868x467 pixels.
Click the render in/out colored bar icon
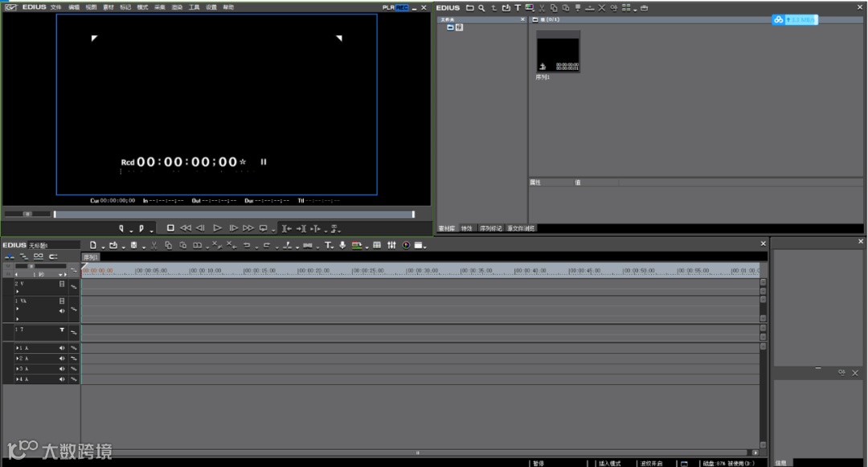(357, 245)
